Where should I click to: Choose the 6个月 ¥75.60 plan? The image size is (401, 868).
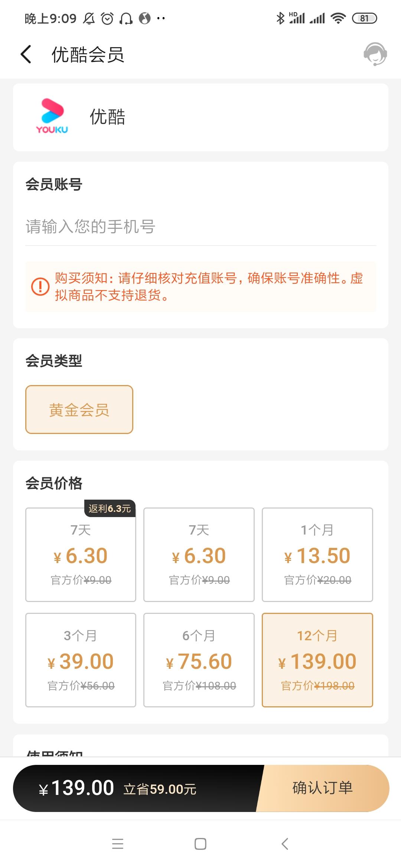click(x=199, y=660)
